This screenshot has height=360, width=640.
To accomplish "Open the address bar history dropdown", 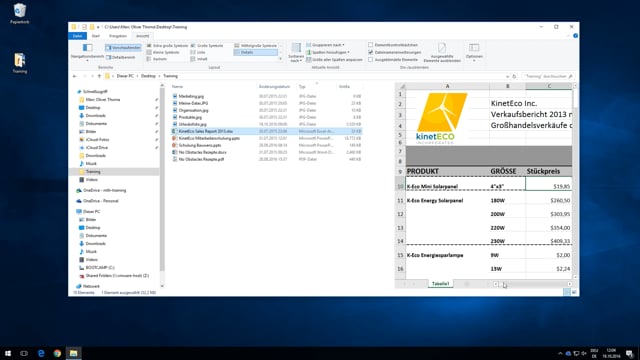I will click(507, 76).
